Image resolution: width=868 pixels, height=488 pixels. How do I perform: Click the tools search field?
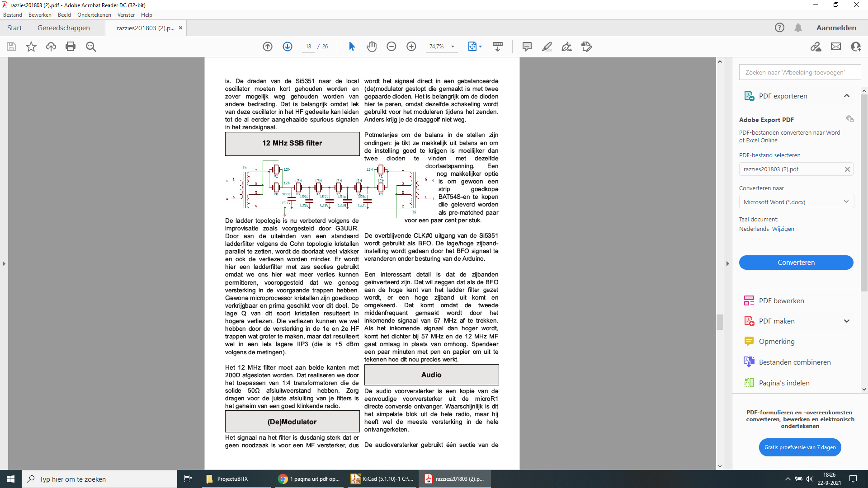pyautogui.click(x=800, y=72)
